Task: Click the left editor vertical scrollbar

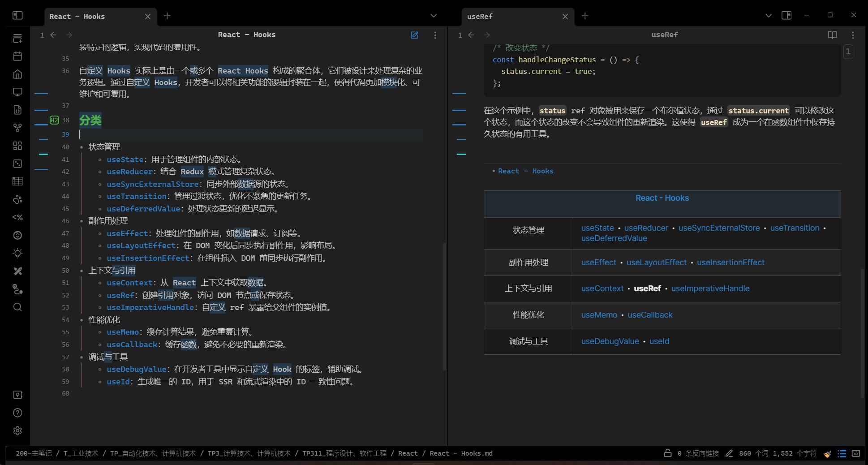Action: pyautogui.click(x=444, y=306)
